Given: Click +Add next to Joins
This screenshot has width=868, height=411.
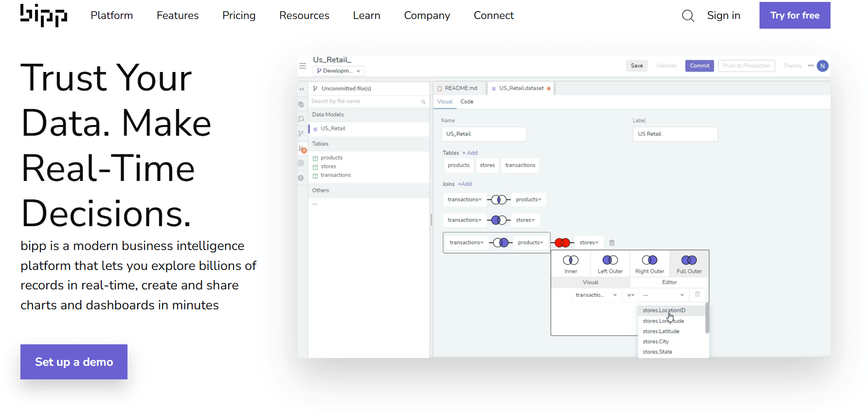Looking at the screenshot, I should point(465,184).
